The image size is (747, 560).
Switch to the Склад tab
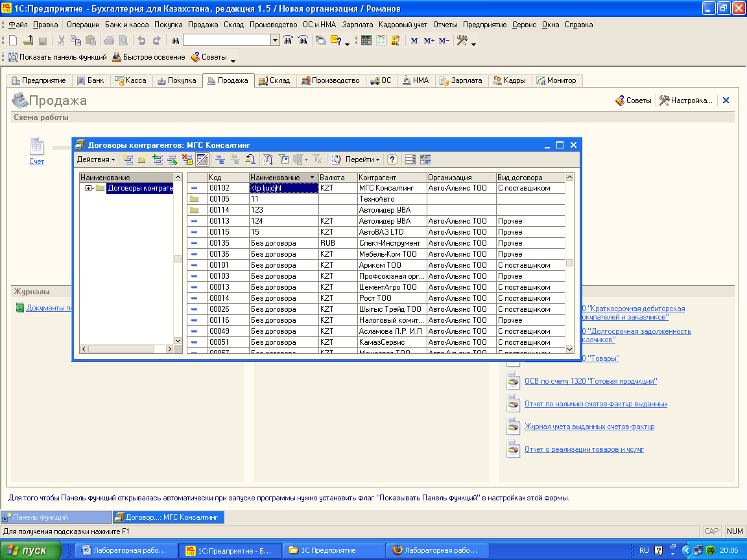tap(274, 80)
